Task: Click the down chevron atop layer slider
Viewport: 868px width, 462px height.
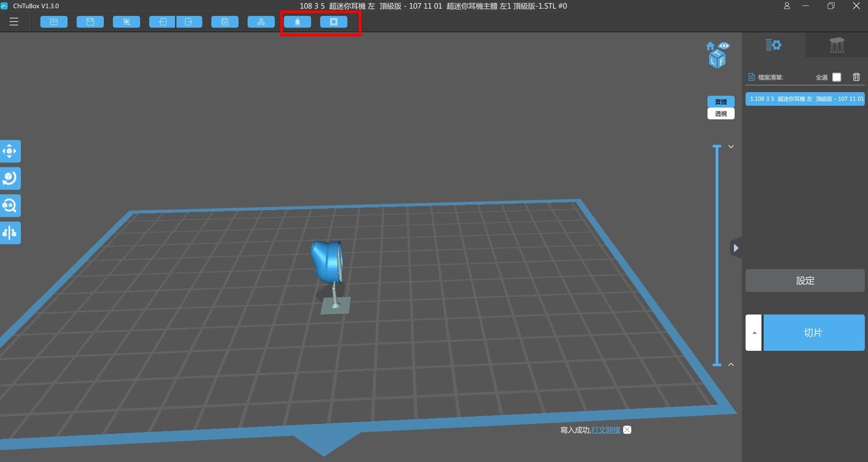Action: tap(731, 146)
